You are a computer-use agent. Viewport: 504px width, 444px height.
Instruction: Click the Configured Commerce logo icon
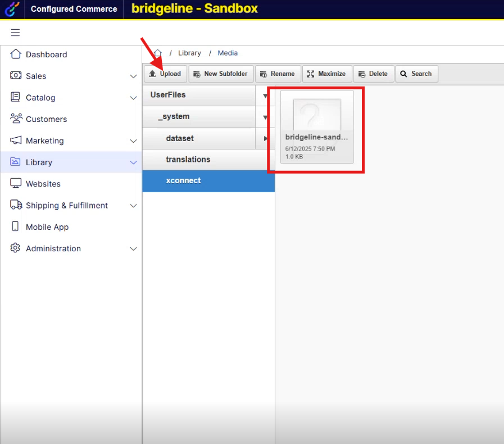[12, 9]
